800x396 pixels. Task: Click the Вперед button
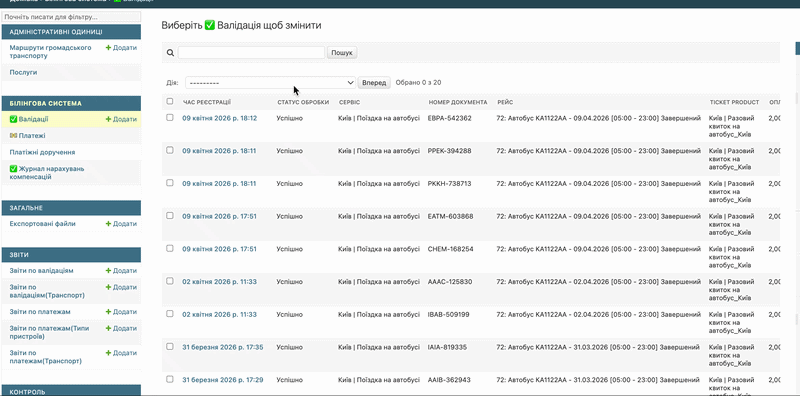click(374, 83)
